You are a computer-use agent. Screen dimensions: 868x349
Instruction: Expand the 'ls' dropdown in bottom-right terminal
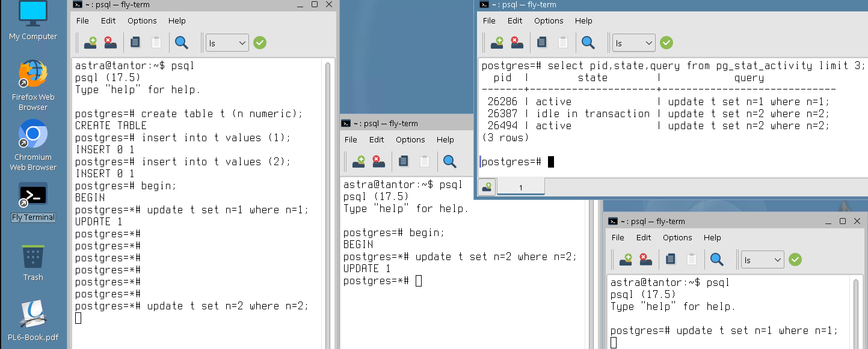click(762, 259)
